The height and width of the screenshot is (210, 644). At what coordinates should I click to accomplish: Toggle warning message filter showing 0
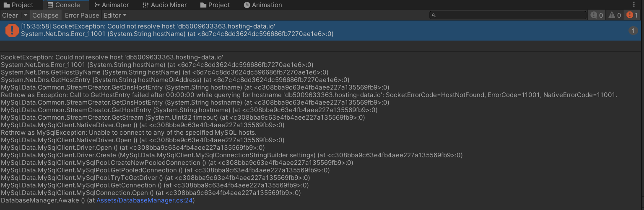(614, 15)
